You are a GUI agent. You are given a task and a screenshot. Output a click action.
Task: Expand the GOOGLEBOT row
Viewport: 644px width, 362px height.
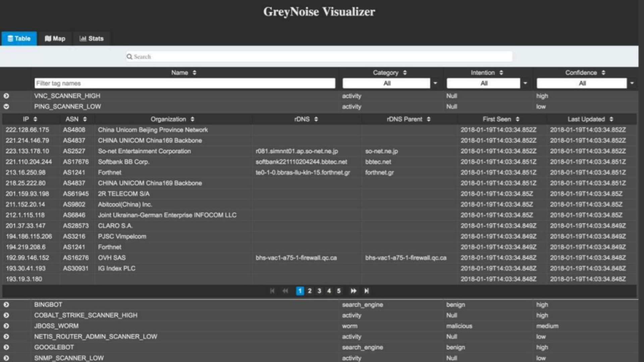pyautogui.click(x=6, y=347)
